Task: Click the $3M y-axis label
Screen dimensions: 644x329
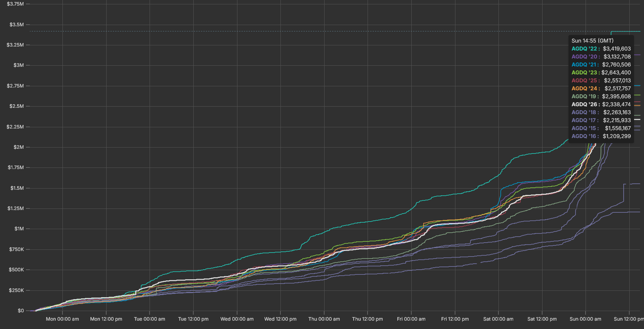Action: coord(19,65)
